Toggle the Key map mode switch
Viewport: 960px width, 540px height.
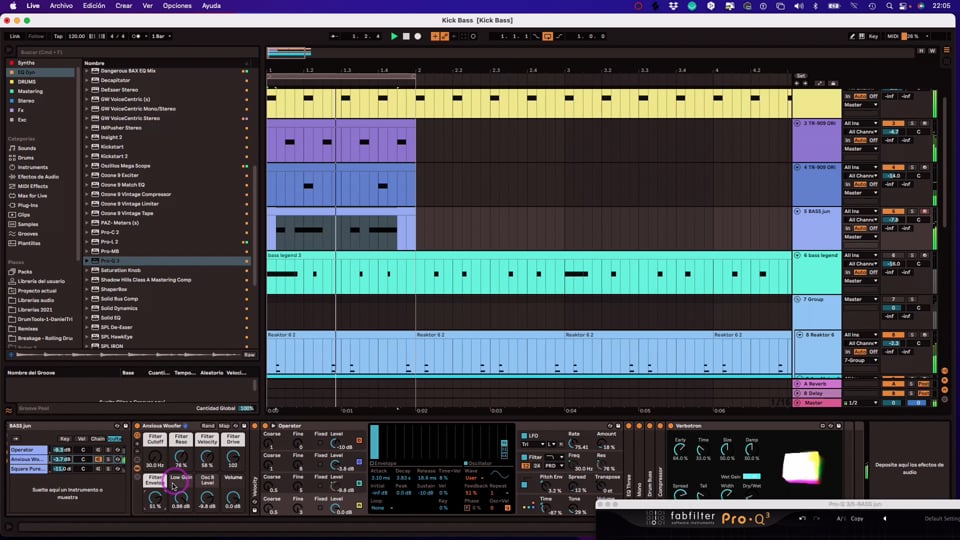(x=873, y=36)
